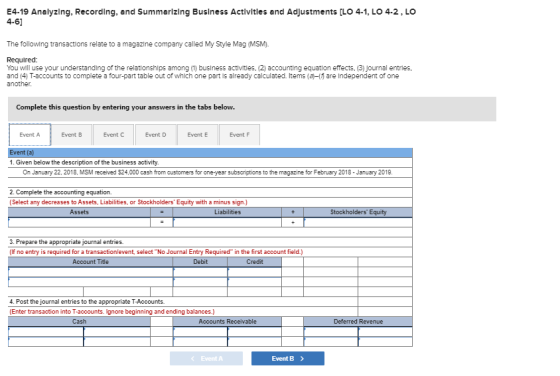This screenshot has width=560, height=376.
Task: Click the Stockholders' Equity column header
Action: coord(358,212)
